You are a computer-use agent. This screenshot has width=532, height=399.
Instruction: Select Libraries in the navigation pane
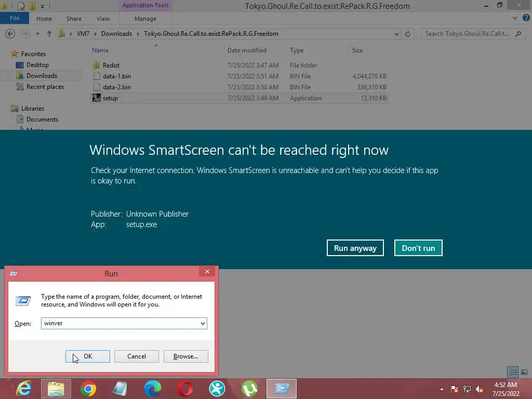(33, 108)
